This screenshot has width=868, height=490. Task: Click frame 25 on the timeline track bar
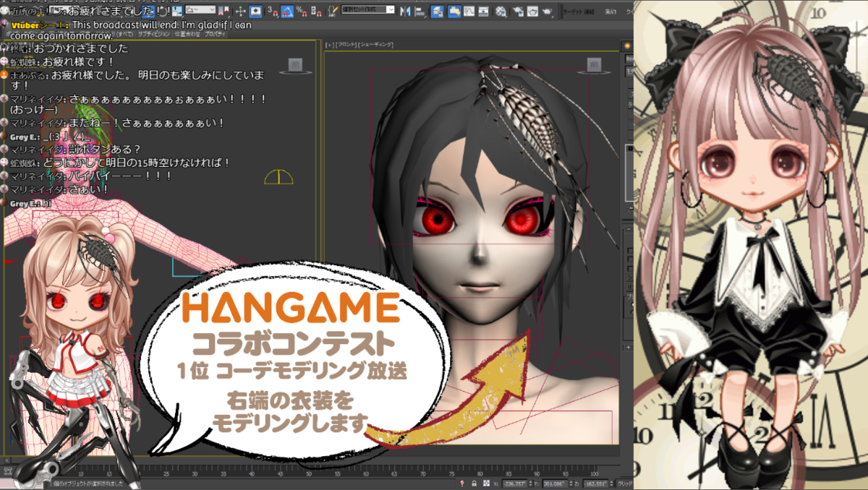[x=166, y=474]
